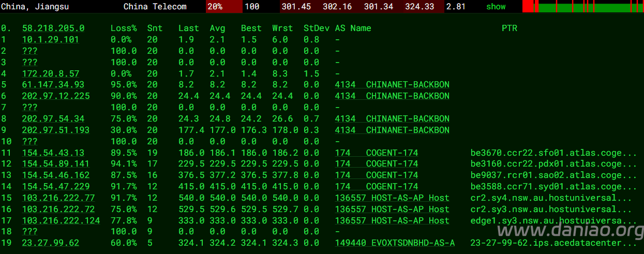
Task: Click the red 20% loss badge
Action: (224, 7)
